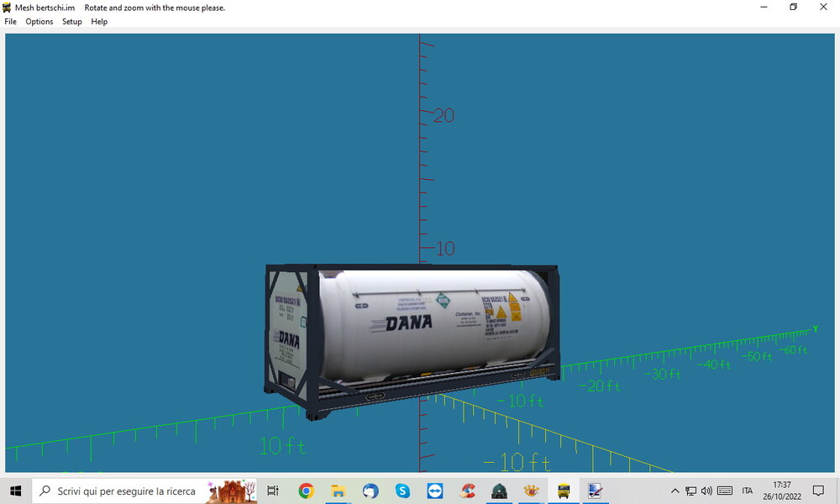Open the dark dome-icon app on the taskbar
Screen dimensions: 840x504
pos(499,491)
